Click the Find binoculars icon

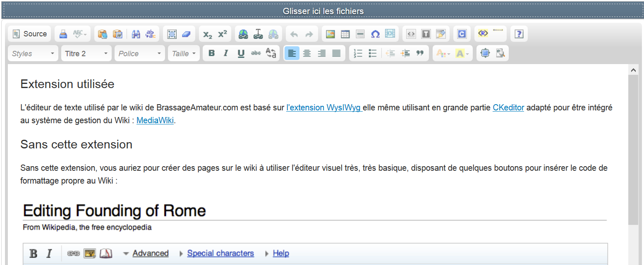tap(136, 34)
